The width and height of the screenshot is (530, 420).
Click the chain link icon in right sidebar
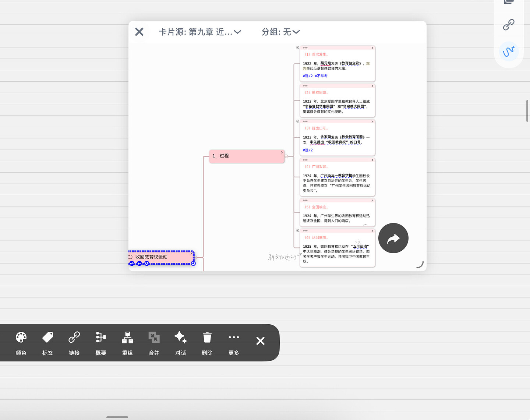(x=508, y=25)
